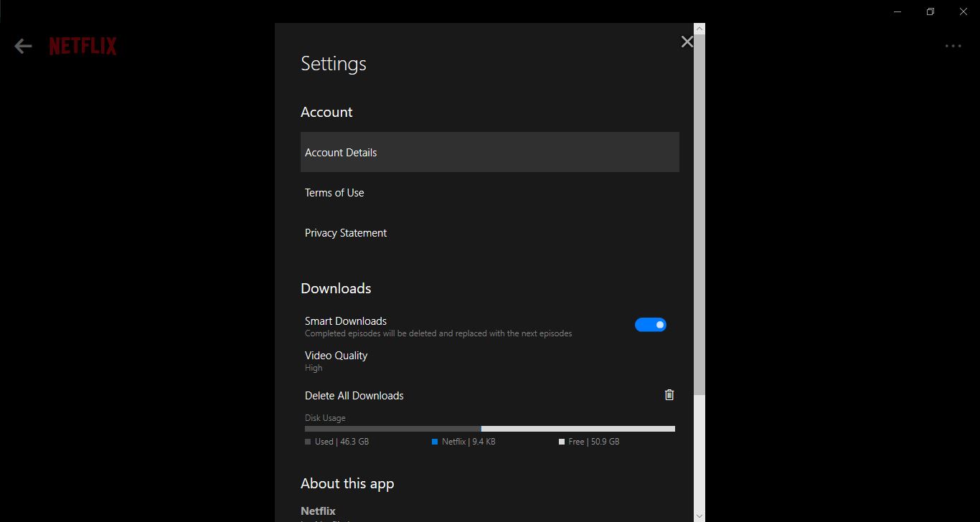Click the 'High' video quality value
Screen dimensions: 980x522
point(314,368)
